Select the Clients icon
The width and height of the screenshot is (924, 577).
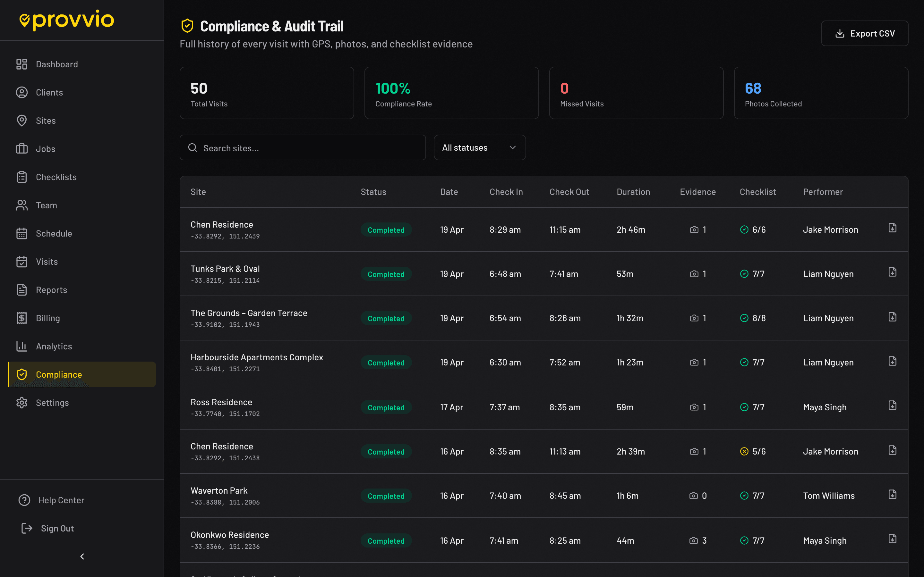[x=22, y=92]
